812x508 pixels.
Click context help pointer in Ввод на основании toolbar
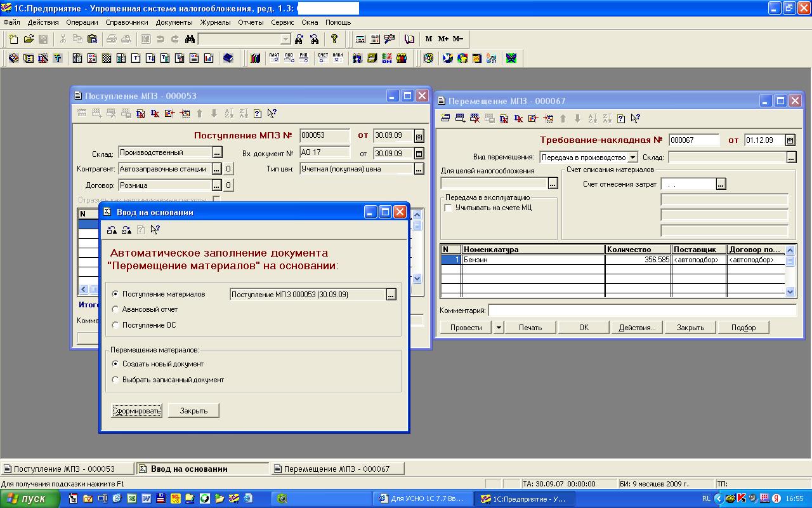(155, 230)
